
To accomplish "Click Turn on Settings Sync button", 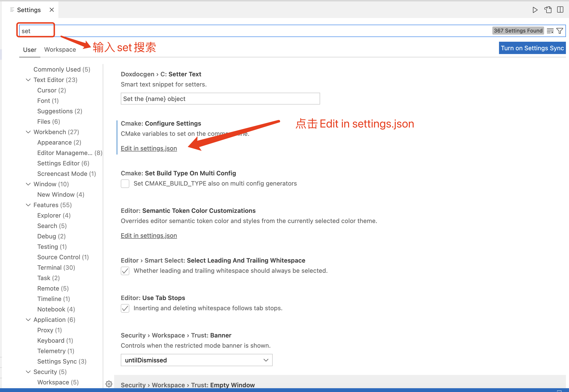I will coord(532,48).
